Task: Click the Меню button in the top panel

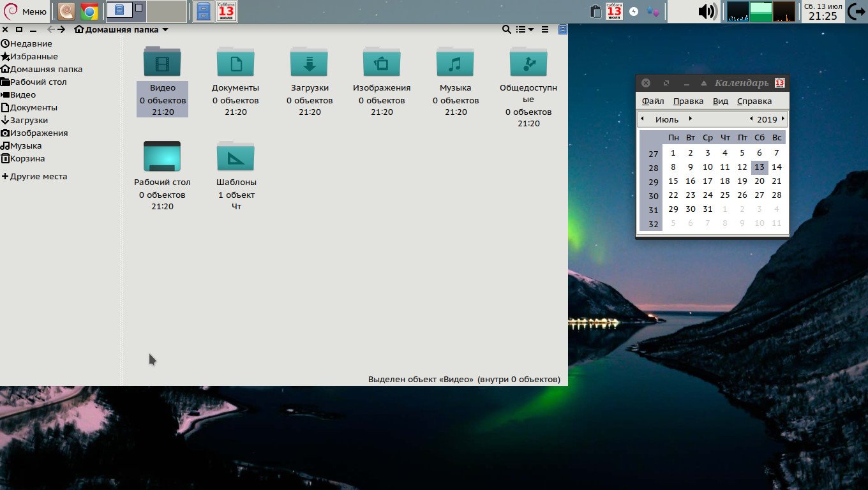Action: (x=26, y=11)
